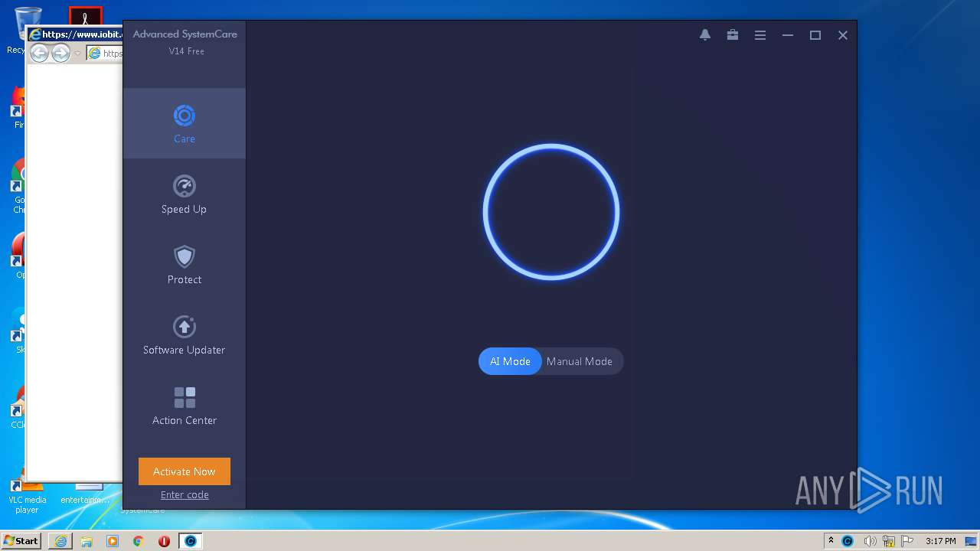Screen dimensions: 980x551
Task: Close the Advanced SystemCare window
Action: pos(843,35)
